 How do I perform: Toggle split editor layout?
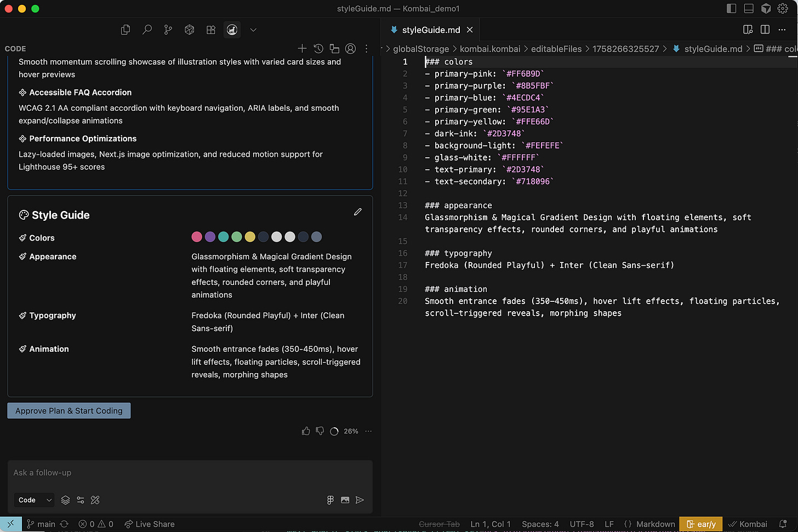coord(765,30)
